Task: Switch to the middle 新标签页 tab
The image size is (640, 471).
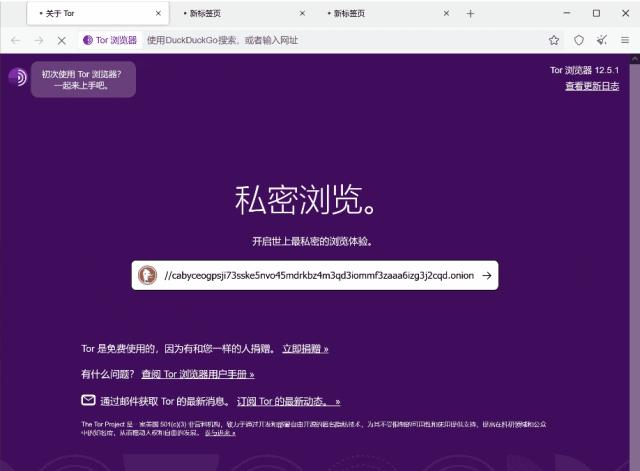Action: [241, 13]
